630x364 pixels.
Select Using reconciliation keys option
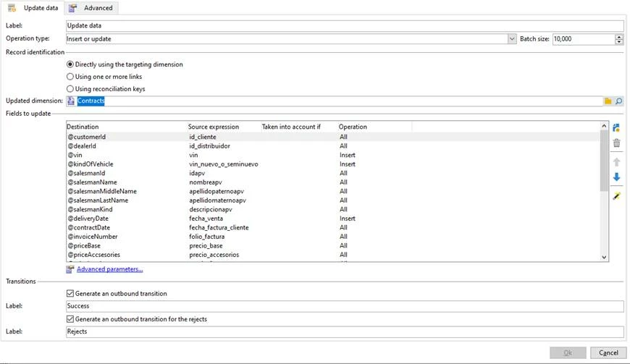point(70,89)
